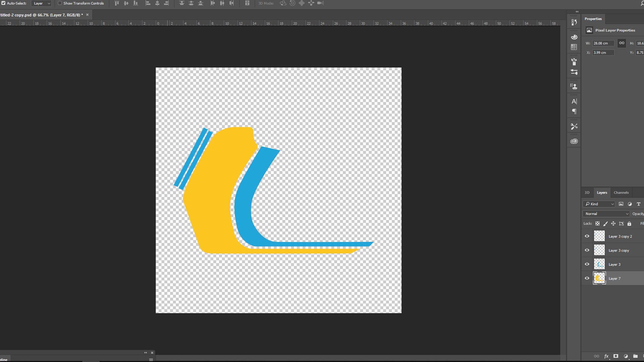644x362 pixels.
Task: Toggle visibility of Layer 7
Action: pyautogui.click(x=587, y=278)
